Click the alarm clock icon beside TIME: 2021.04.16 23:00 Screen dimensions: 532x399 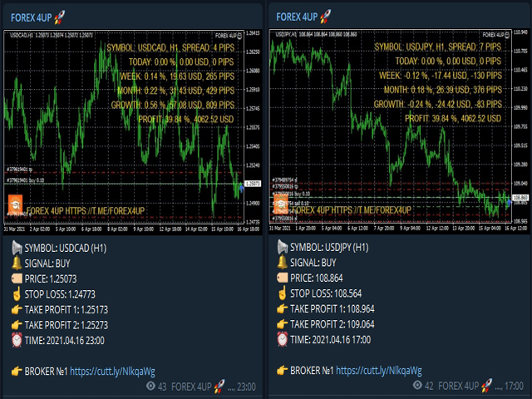pyautogui.click(x=17, y=340)
